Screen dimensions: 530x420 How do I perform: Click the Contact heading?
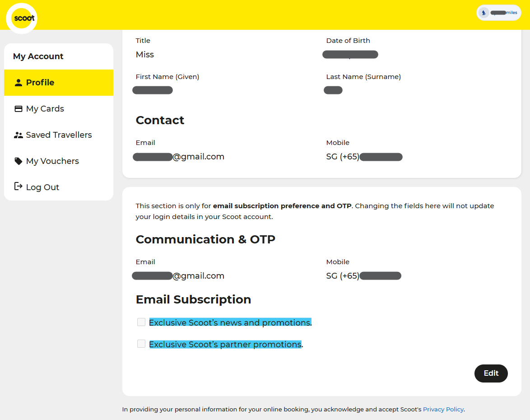tap(160, 121)
